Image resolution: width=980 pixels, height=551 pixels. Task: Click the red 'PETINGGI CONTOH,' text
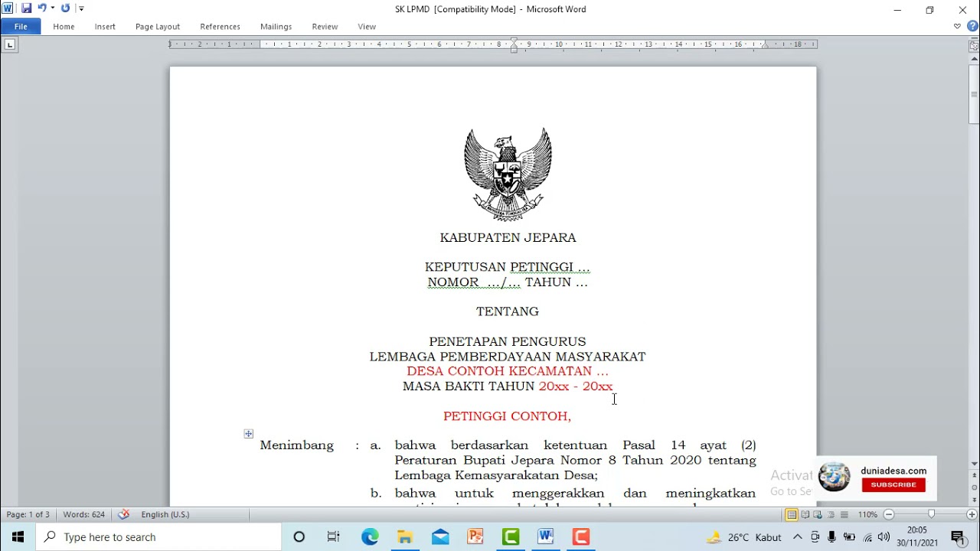click(x=507, y=416)
